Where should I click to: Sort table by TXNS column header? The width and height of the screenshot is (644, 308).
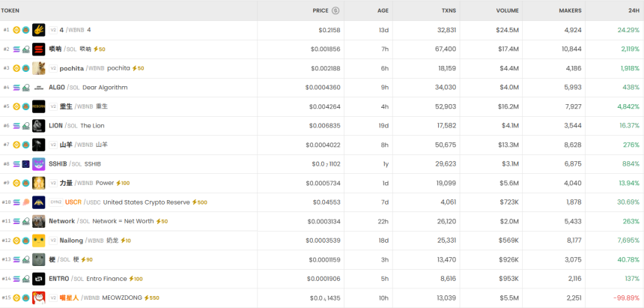point(446,10)
